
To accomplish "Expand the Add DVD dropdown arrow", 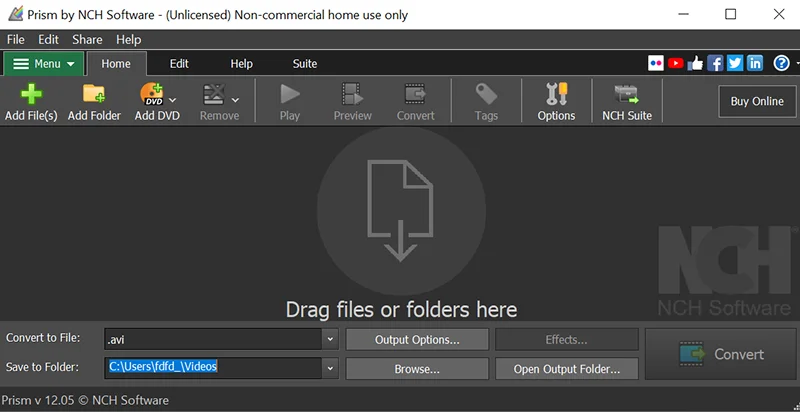I will [x=172, y=100].
